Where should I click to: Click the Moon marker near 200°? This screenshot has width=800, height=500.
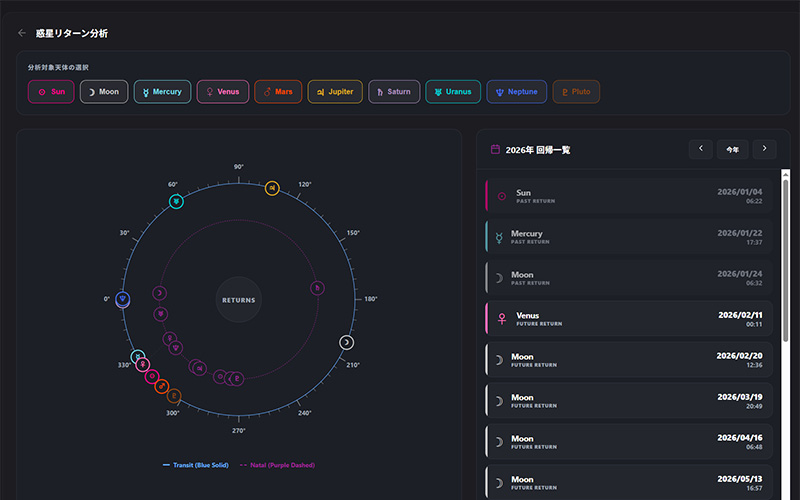pyautogui.click(x=346, y=342)
